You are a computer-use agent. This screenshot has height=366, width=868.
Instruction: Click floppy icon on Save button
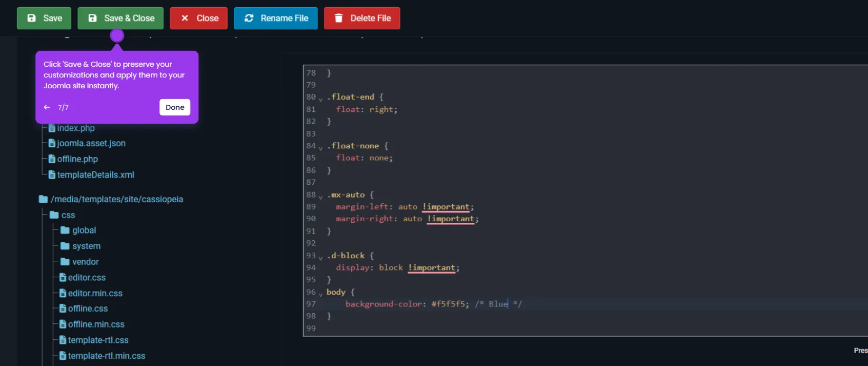(x=32, y=18)
